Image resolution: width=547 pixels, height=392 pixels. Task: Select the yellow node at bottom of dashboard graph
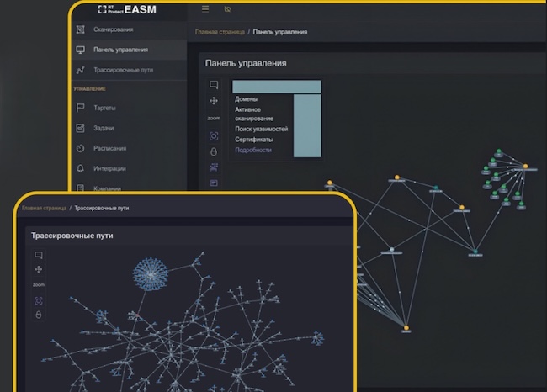tap(406, 328)
